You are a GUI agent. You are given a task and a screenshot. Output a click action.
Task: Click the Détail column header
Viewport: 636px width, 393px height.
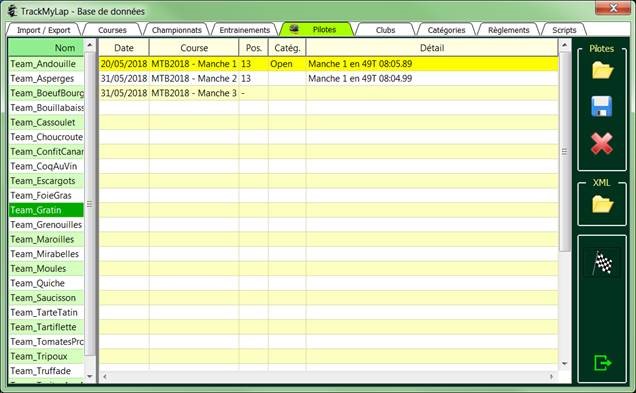tap(432, 48)
